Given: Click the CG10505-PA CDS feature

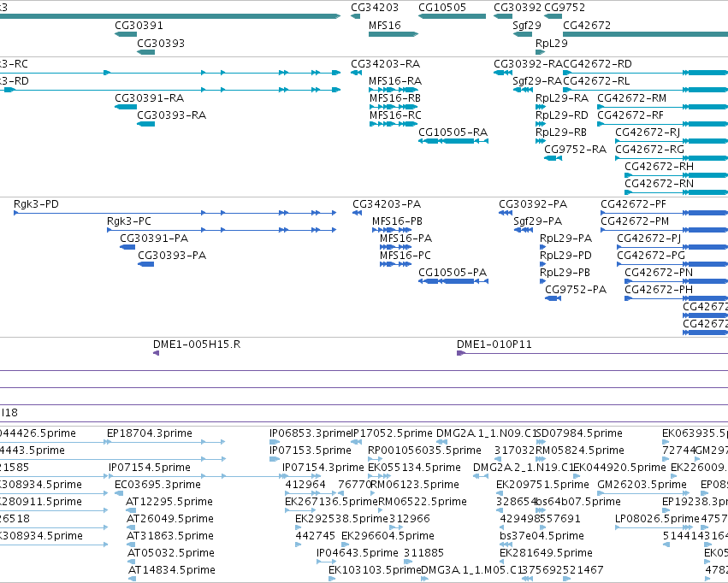Looking at the screenshot, I should pos(453,281).
